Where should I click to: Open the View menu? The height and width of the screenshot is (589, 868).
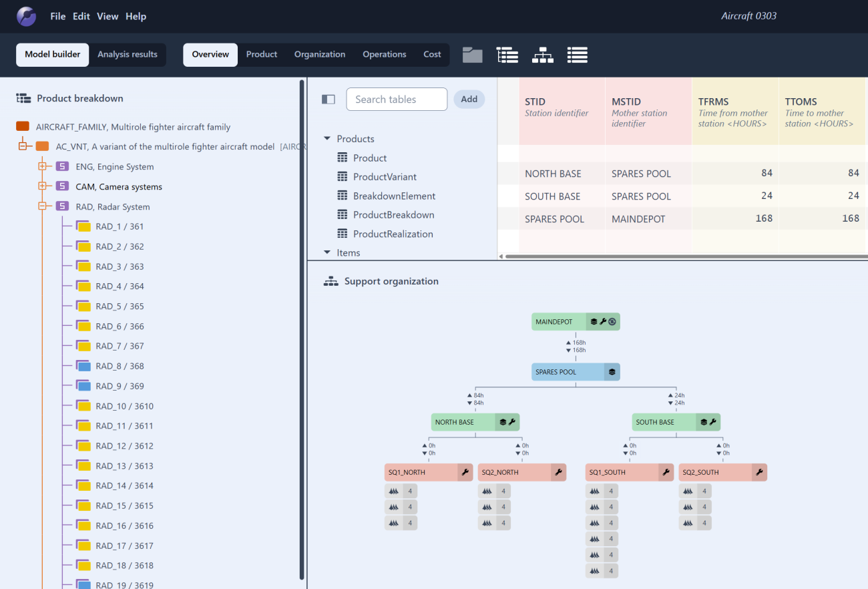coord(107,16)
